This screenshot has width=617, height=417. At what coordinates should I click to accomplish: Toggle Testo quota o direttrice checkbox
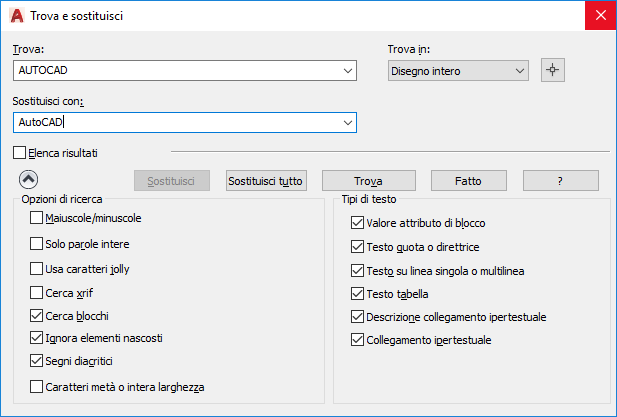357,247
